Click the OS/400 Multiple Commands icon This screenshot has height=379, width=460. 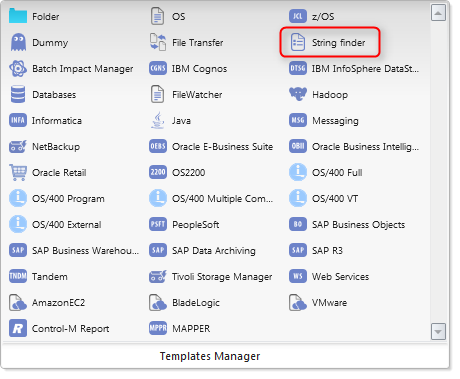pyautogui.click(x=158, y=198)
